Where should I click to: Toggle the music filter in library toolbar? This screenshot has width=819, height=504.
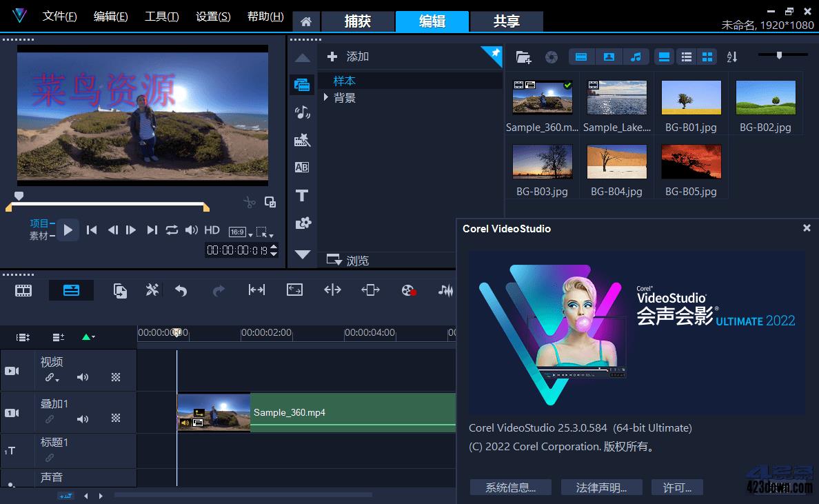(636, 57)
